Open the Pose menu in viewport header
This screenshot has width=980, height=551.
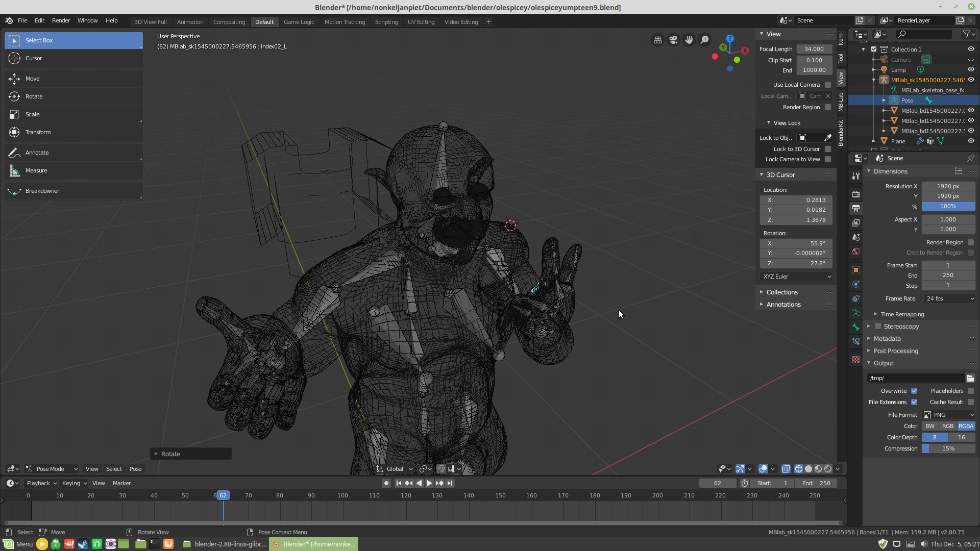pos(135,469)
